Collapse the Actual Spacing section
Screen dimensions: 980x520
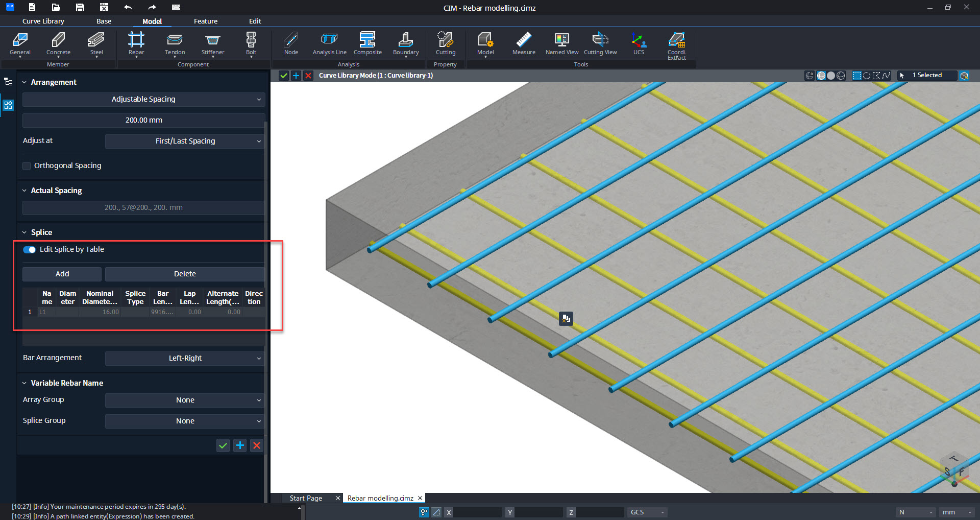(24, 191)
